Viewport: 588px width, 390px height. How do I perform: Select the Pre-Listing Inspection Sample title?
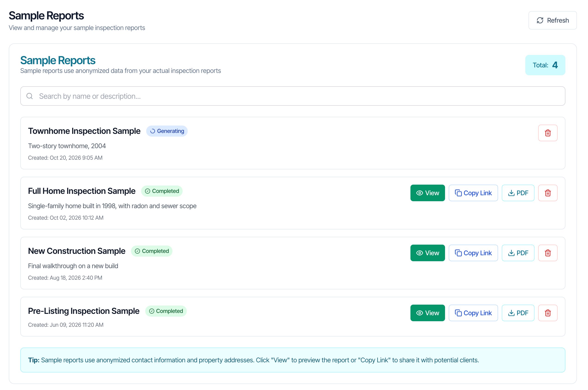[83, 311]
